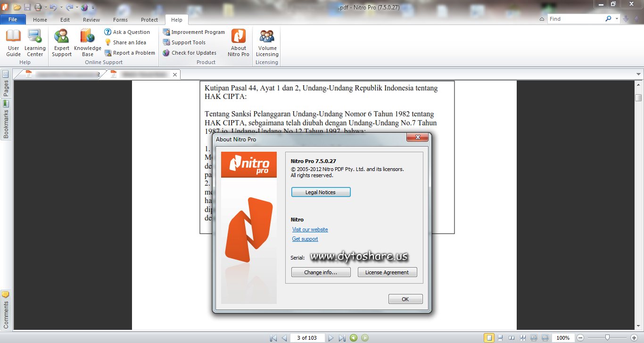
Task: Click the zoom out minus button
Action: click(x=581, y=338)
